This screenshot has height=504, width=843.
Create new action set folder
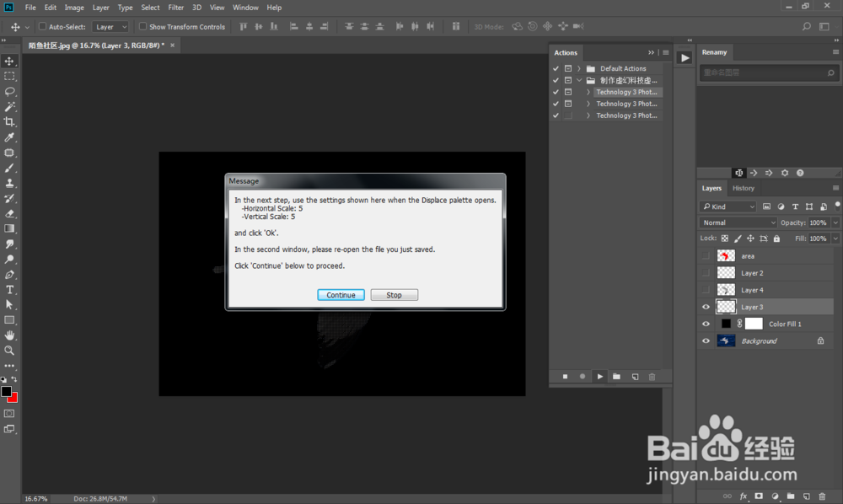coord(617,377)
